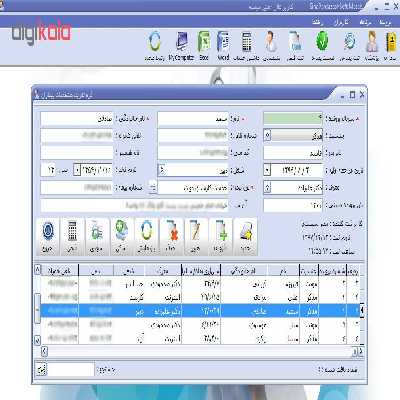400x400 pixels.
Task: Click the blue seal stamp button in dialog
Action: pyautogui.click(x=48, y=237)
